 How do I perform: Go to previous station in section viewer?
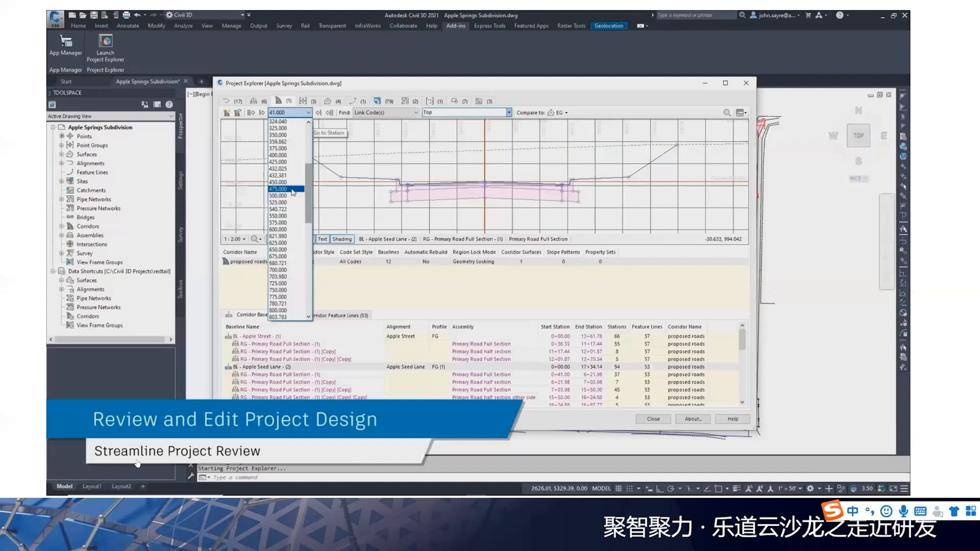[x=262, y=112]
